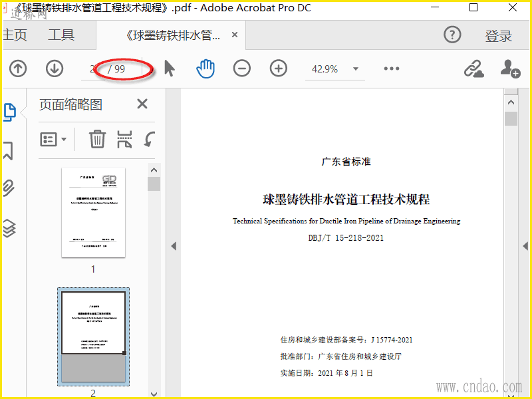Click the 球墨铸铁排水管道工程技术规程 heading in document

click(346, 199)
